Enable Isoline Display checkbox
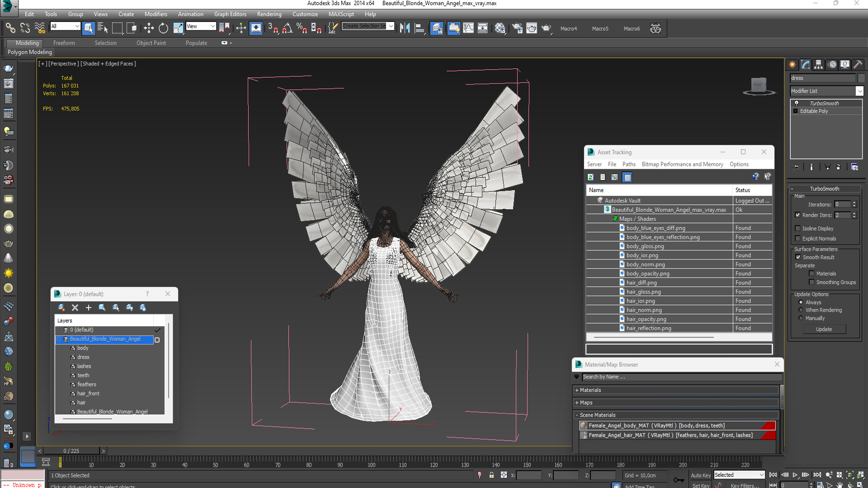Screen dimensions: 868x488 [798, 229]
